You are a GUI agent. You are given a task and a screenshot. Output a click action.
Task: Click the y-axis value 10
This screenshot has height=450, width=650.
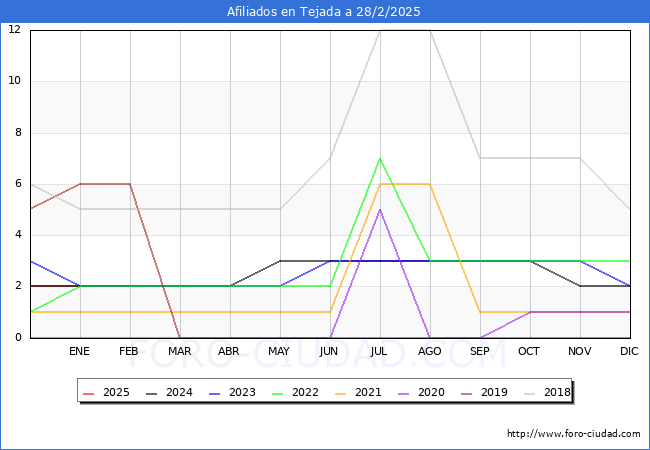coord(15,80)
